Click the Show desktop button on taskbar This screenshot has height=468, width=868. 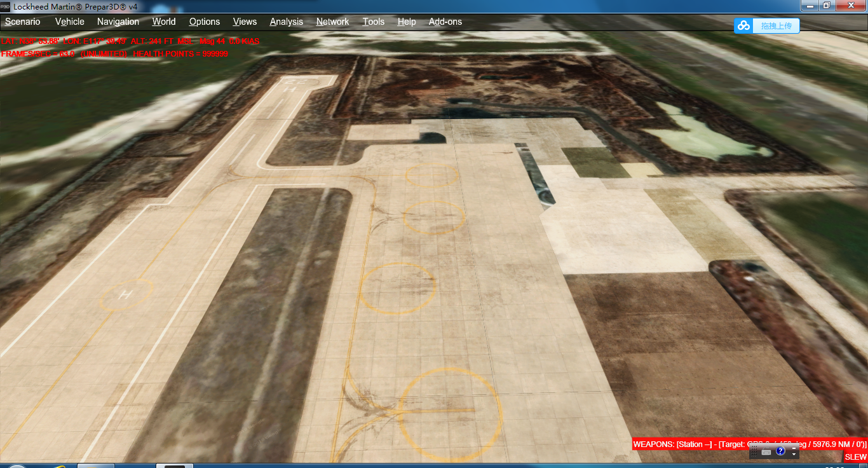pyautogui.click(x=864, y=465)
